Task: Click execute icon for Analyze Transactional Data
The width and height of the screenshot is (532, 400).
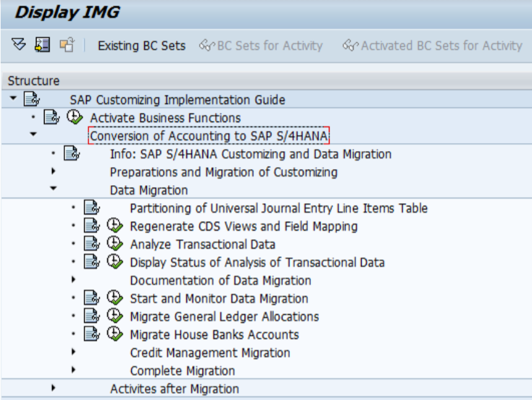Action: pos(115,245)
